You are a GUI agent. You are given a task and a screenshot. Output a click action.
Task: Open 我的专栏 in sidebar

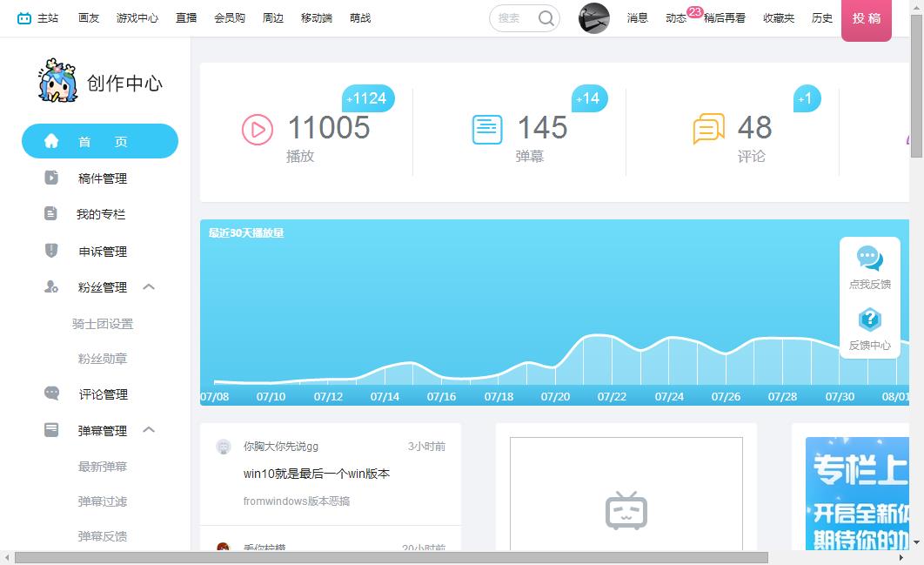click(x=101, y=214)
